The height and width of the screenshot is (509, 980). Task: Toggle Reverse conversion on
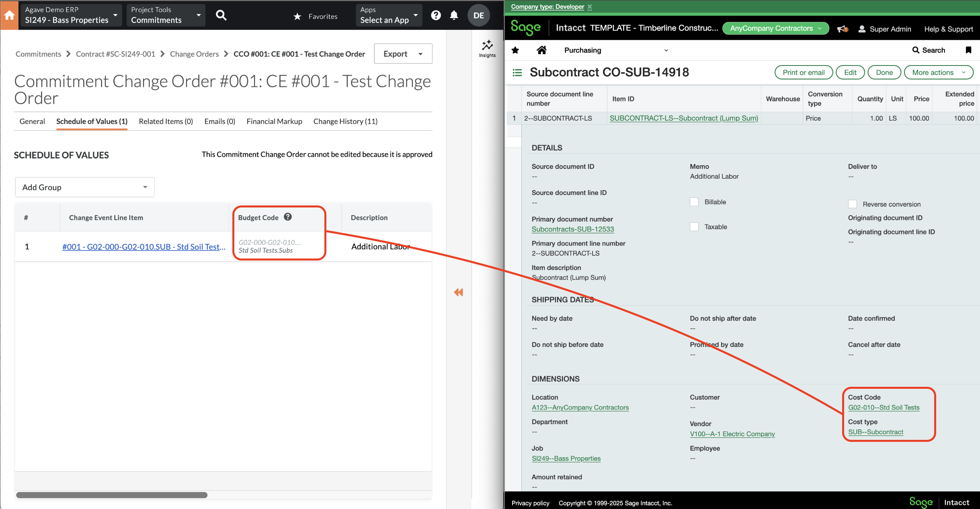(x=853, y=204)
